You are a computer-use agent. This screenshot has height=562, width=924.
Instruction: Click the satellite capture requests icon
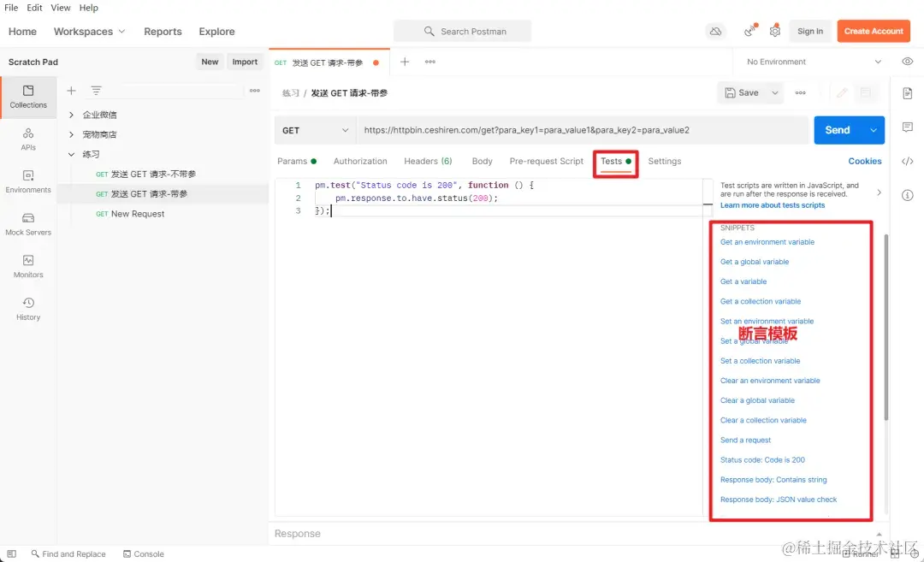750,31
